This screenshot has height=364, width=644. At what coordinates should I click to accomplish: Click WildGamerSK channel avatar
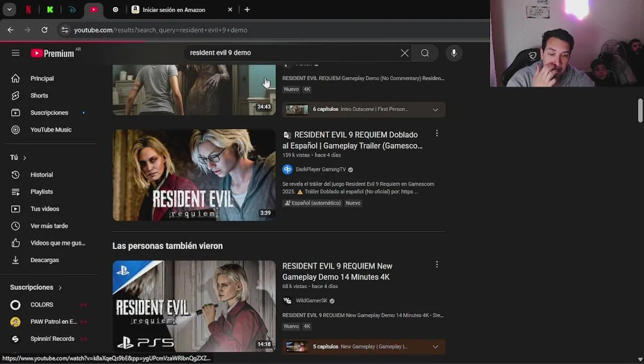[x=287, y=300]
